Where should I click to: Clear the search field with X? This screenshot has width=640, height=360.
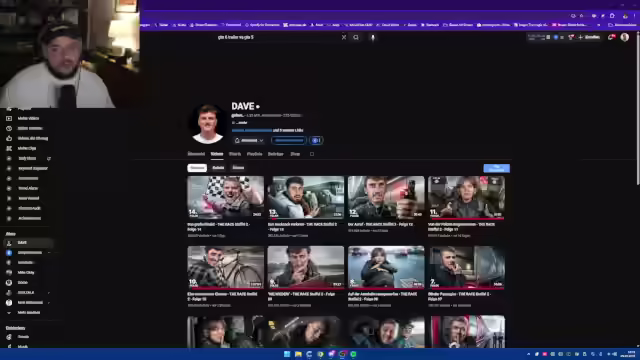(x=344, y=37)
